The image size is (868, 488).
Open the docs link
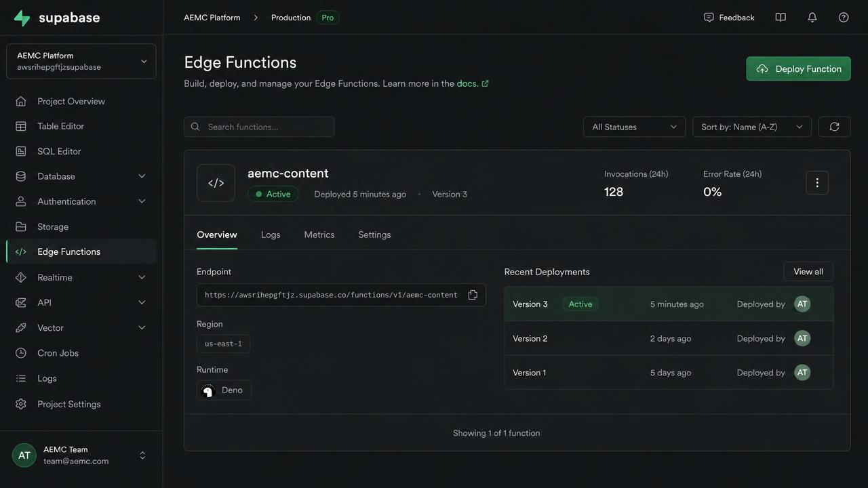[473, 83]
